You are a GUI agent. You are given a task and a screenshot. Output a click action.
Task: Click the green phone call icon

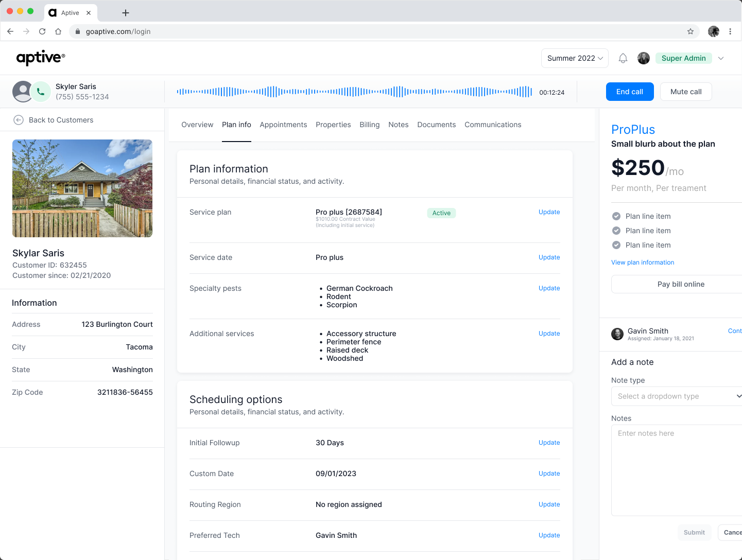(x=41, y=92)
